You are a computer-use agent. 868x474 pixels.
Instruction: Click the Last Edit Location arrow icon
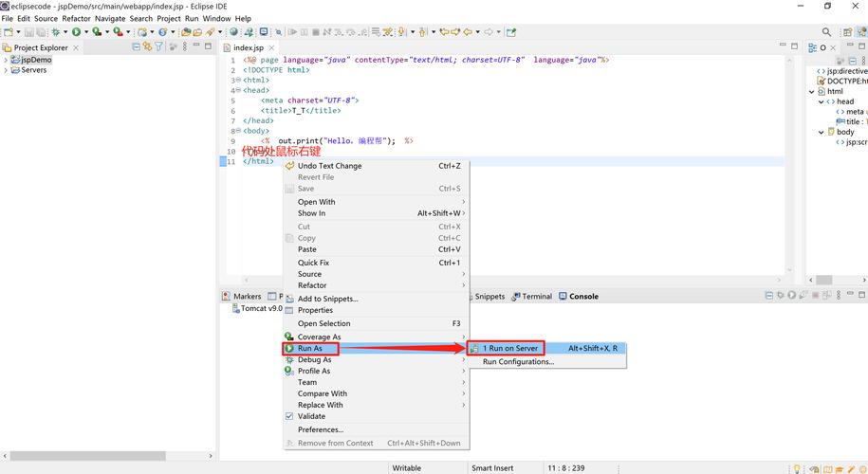coord(443,32)
